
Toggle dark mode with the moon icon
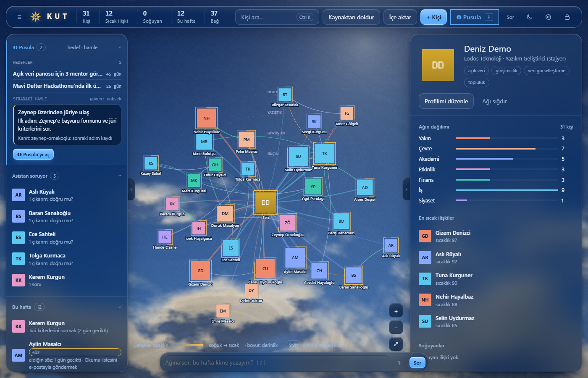529,17
